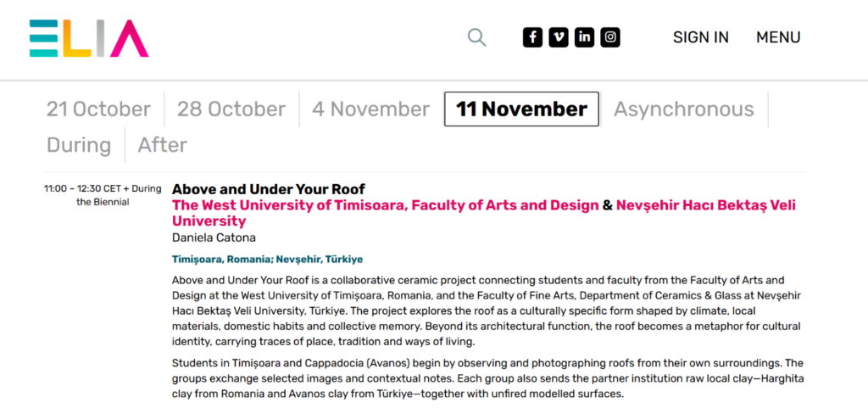Click the Timişoara, Romania; Nevşehir, Türkiye location text
Image resolution: width=868 pixels, height=408 pixels.
pyautogui.click(x=267, y=259)
